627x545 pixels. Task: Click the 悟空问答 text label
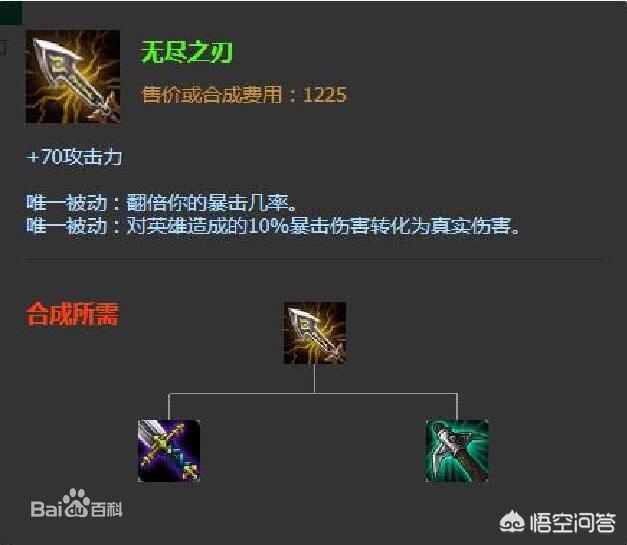572,522
